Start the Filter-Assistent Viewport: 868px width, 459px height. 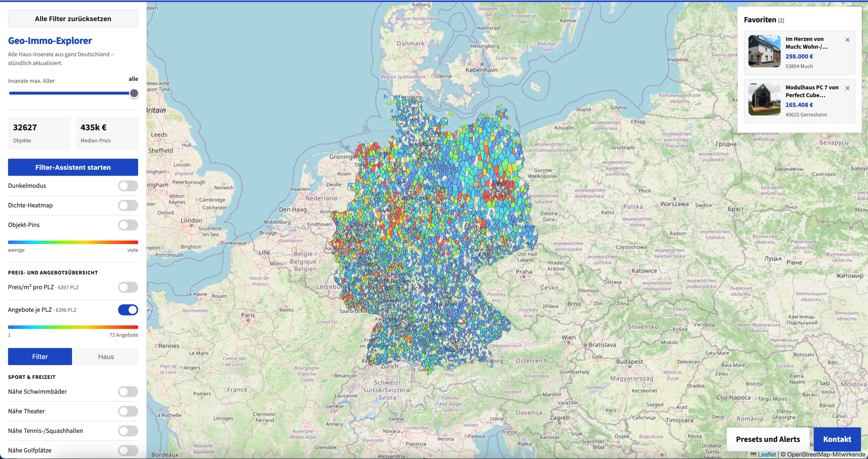tap(73, 167)
